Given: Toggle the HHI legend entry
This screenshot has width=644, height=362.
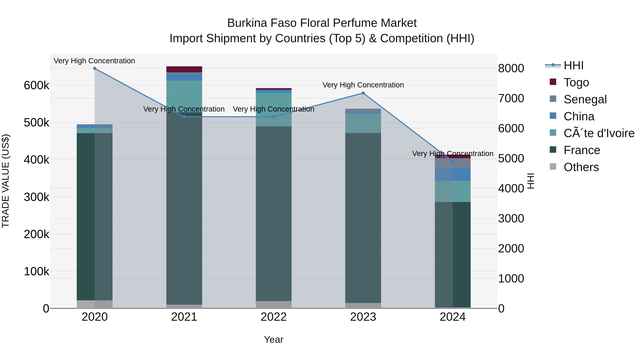Looking at the screenshot, I should [564, 65].
